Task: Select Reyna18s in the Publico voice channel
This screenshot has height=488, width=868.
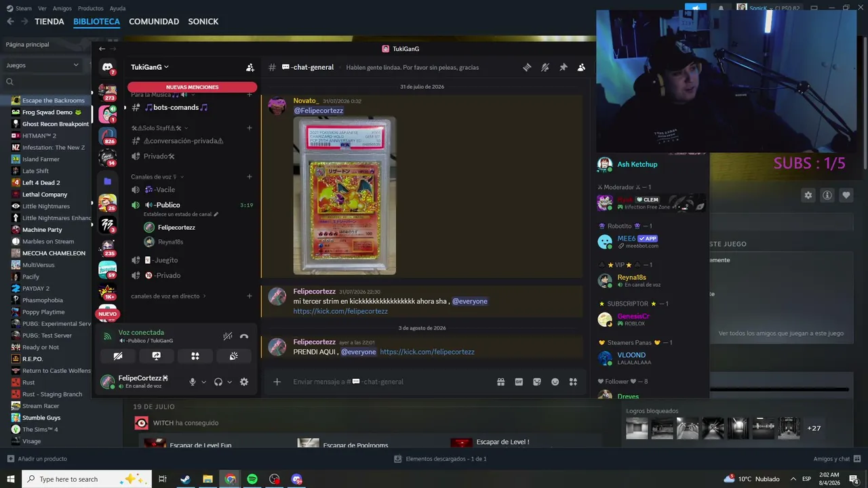Action: [170, 242]
